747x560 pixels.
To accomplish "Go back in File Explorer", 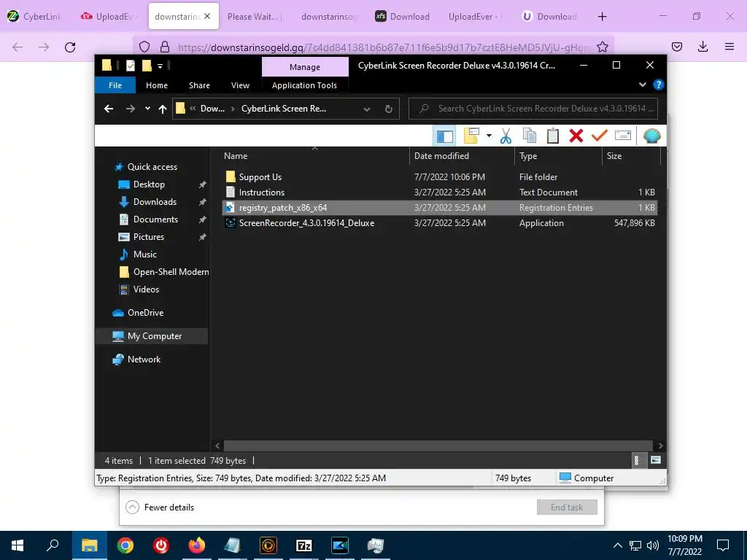I will coord(109,109).
